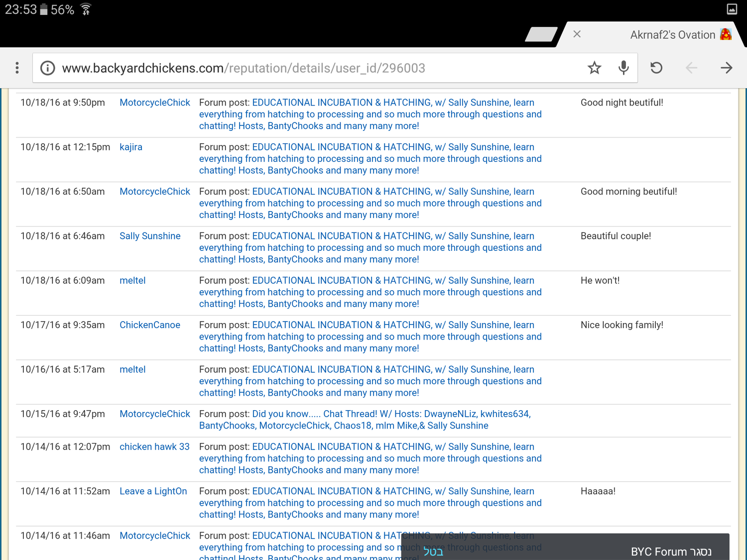Reload the page with refresh icon
This screenshot has height=560, width=747.
[656, 68]
